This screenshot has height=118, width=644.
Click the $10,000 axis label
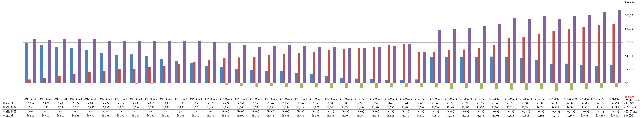(x=630, y=15)
